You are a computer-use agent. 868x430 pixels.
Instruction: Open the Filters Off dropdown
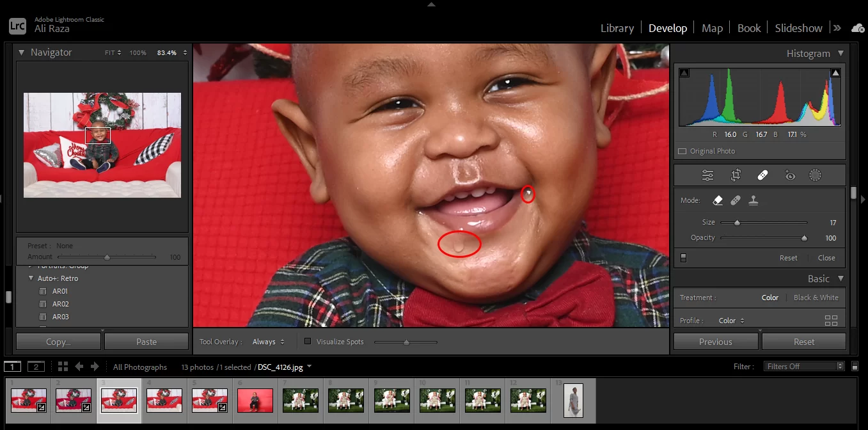pyautogui.click(x=804, y=367)
